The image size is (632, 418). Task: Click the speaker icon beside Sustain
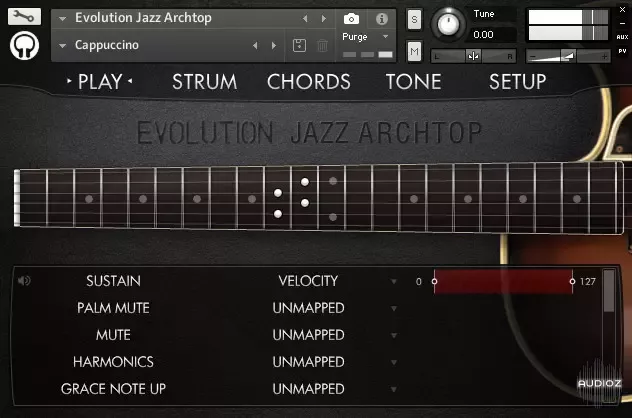pyautogui.click(x=24, y=281)
